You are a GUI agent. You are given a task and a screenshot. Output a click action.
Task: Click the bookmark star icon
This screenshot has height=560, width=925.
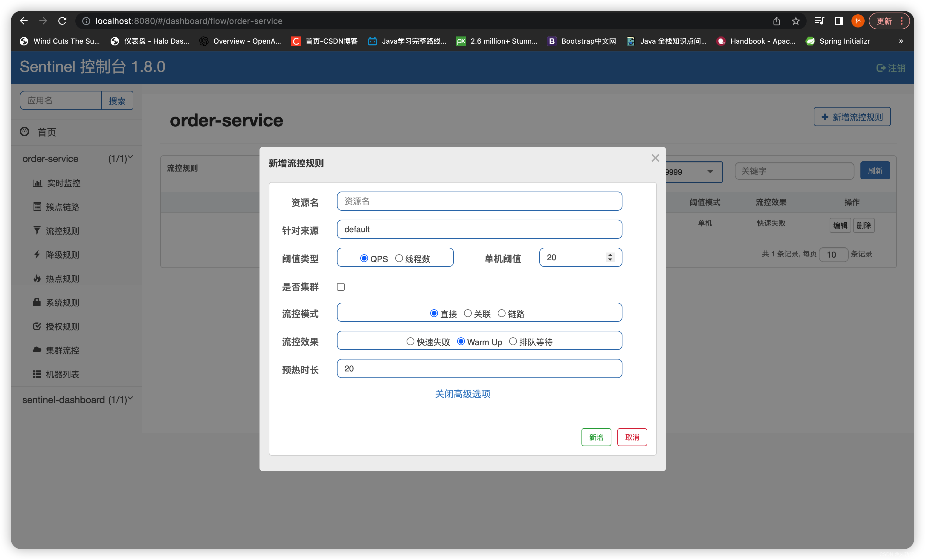click(x=796, y=21)
